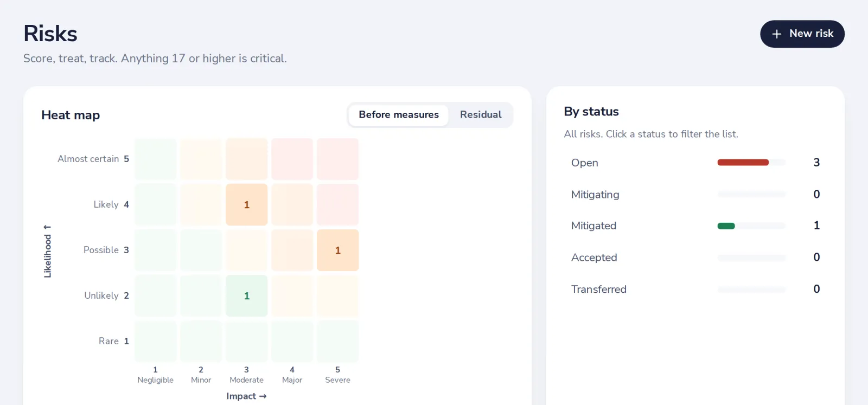Image resolution: width=868 pixels, height=405 pixels.
Task: Click the 'Risks' page title
Action: [50, 34]
